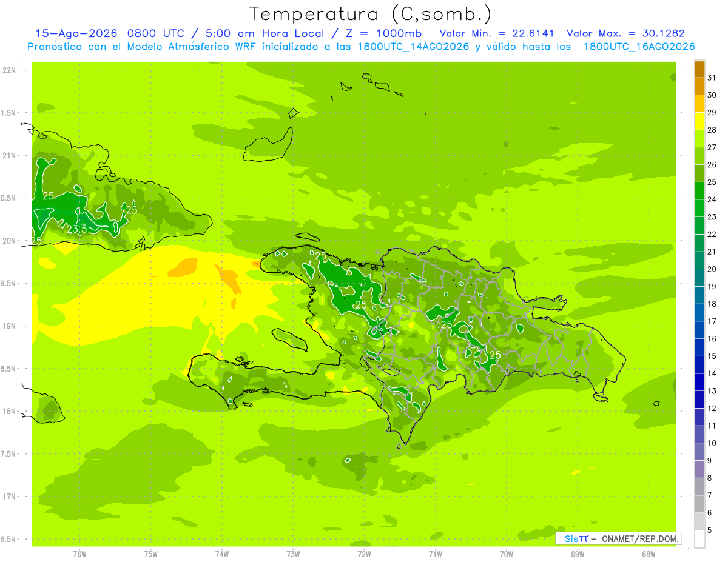Click the legend value '12'
The height and width of the screenshot is (562, 728).
point(712,408)
